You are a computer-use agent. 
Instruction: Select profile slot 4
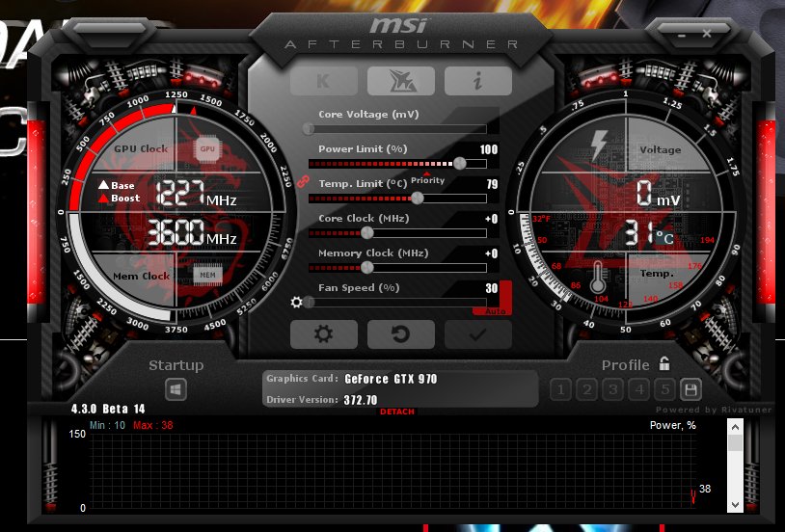[x=639, y=389]
